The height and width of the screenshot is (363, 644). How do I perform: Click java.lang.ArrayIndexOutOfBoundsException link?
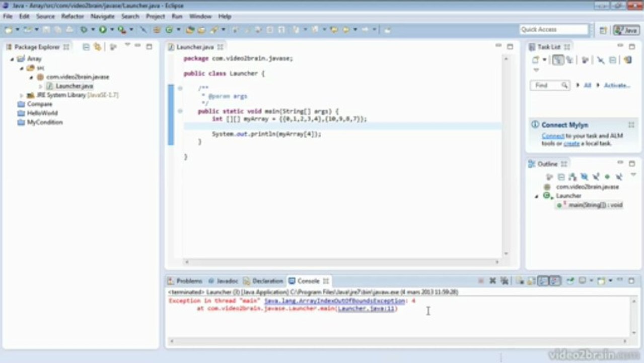click(x=335, y=301)
